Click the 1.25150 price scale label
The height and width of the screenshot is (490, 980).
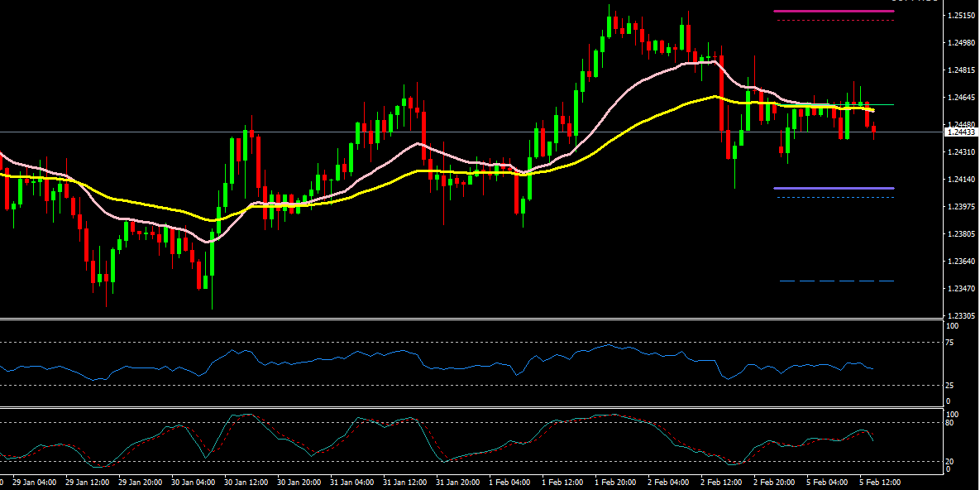coord(960,16)
